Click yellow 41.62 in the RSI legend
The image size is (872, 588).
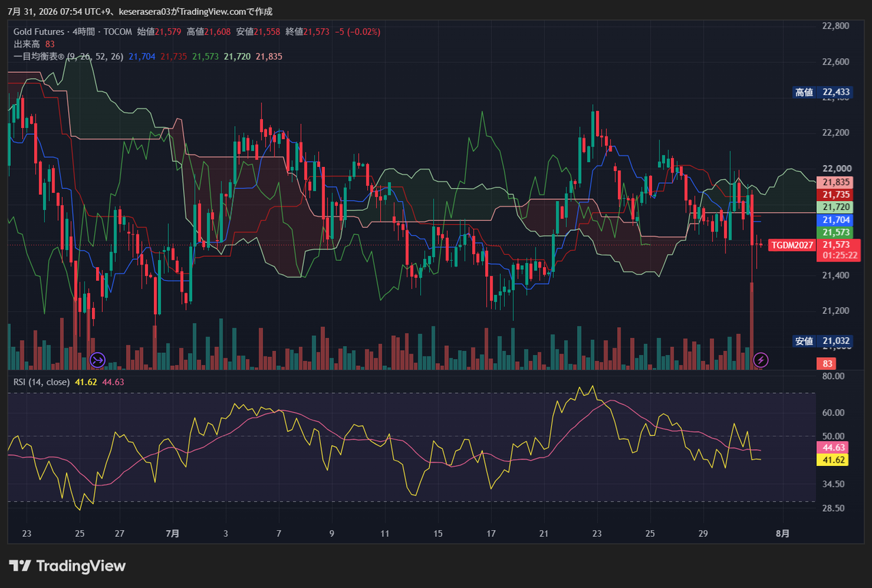[86, 382]
